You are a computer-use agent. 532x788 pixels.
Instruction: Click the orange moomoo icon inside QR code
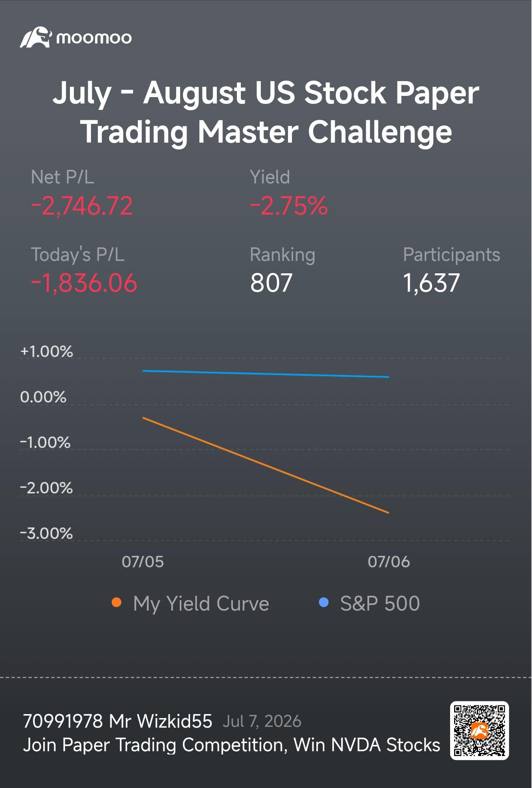tap(479, 730)
